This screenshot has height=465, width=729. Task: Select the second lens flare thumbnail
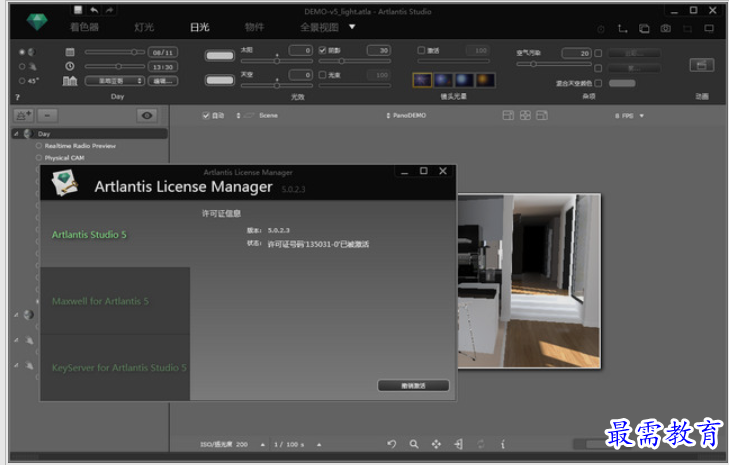(443, 80)
